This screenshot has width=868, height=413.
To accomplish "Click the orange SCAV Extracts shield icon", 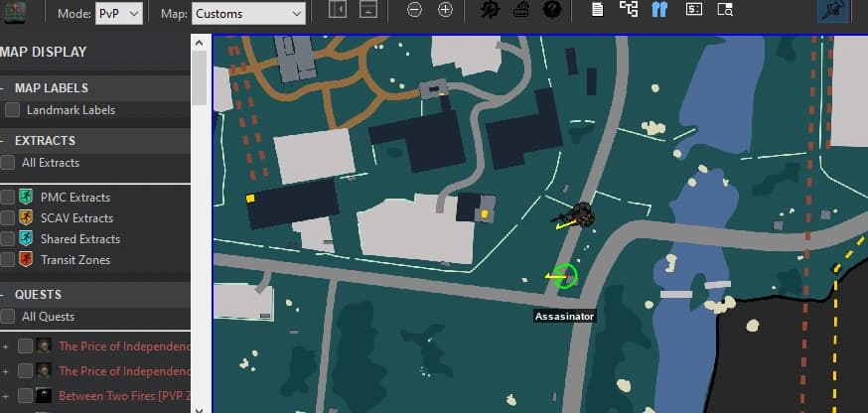I will tap(26, 218).
